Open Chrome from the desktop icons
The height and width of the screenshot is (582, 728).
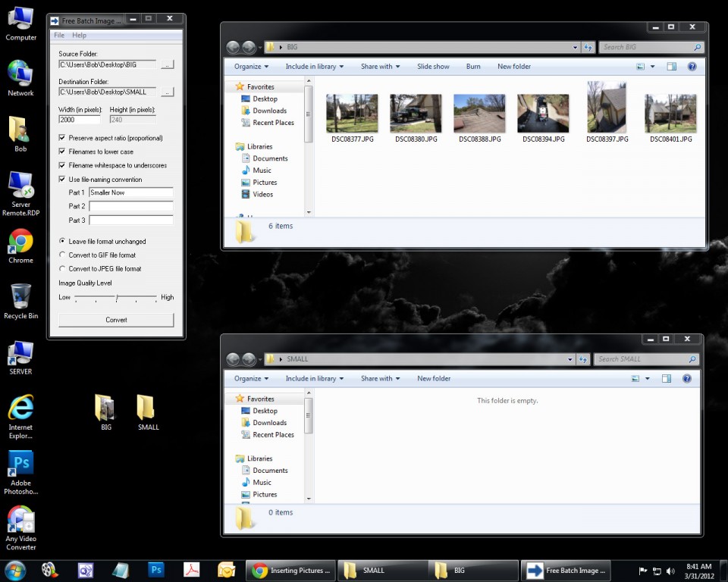tap(20, 242)
